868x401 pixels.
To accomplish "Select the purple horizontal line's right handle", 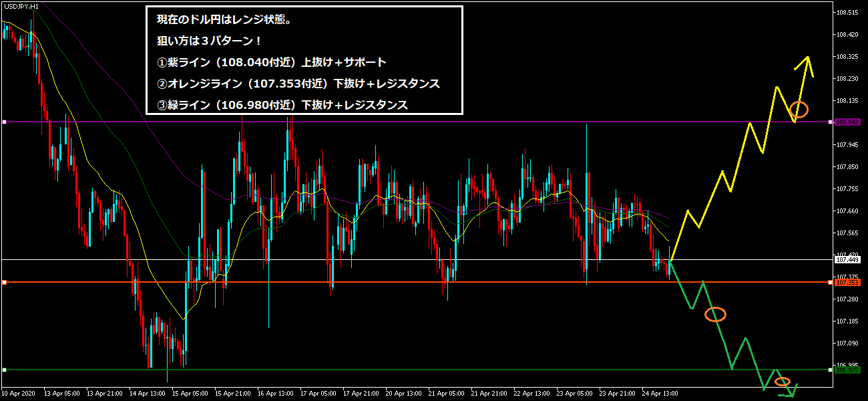I will point(830,122).
